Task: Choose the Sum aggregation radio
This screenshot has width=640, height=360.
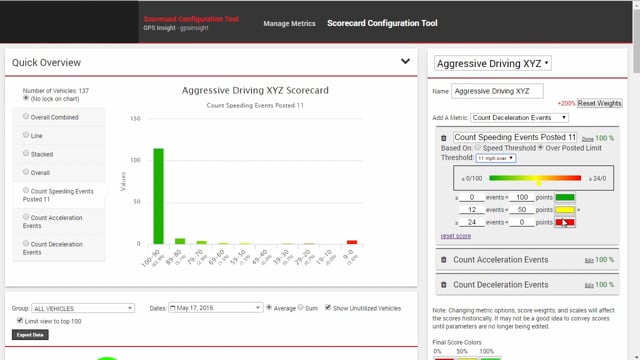Action: pyautogui.click(x=300, y=307)
